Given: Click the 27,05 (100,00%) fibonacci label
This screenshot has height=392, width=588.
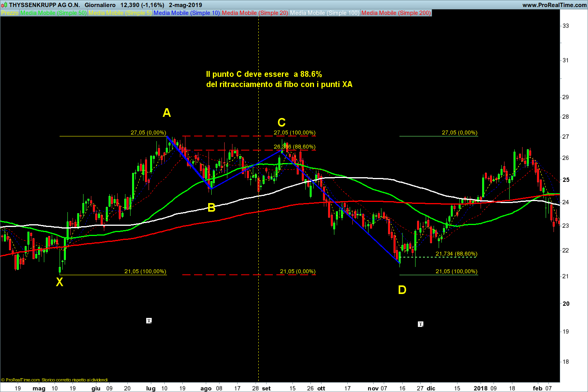Looking at the screenshot, I should [x=294, y=132].
